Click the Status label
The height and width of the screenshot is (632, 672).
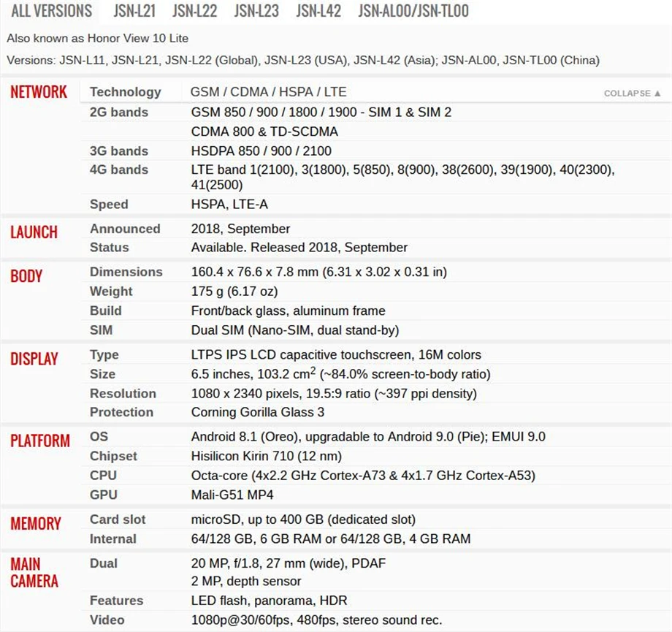[109, 248]
